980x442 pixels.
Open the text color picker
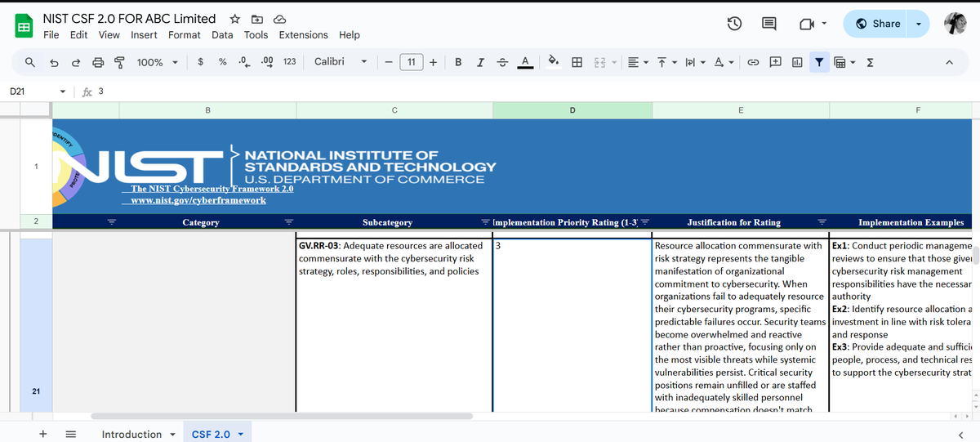[x=526, y=62]
